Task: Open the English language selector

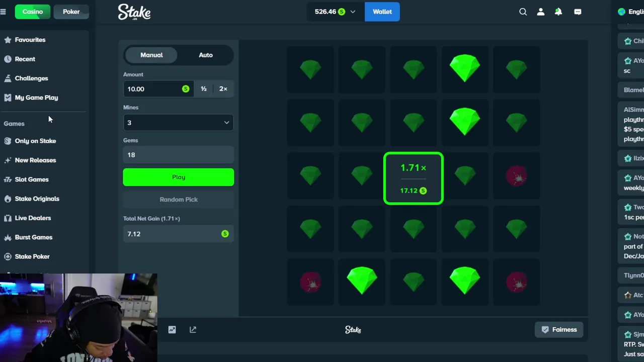Action: point(631,12)
